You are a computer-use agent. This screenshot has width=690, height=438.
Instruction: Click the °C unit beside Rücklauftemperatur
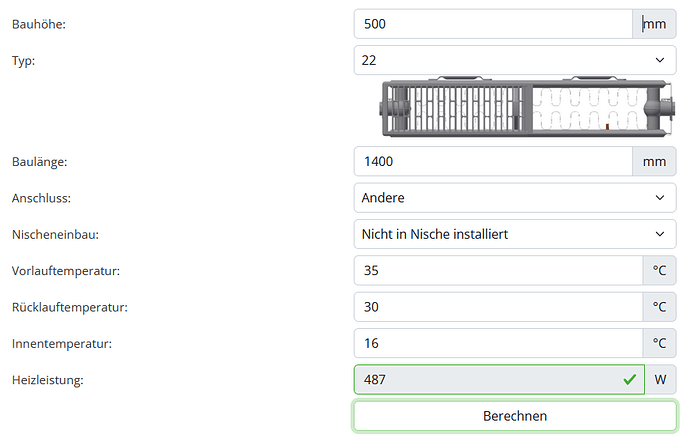click(x=659, y=307)
